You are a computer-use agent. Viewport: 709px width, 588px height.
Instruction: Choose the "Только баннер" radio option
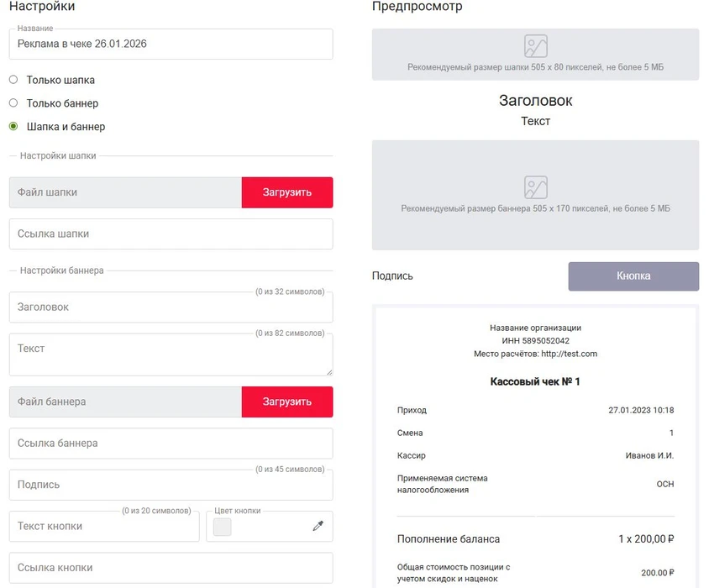coord(13,103)
